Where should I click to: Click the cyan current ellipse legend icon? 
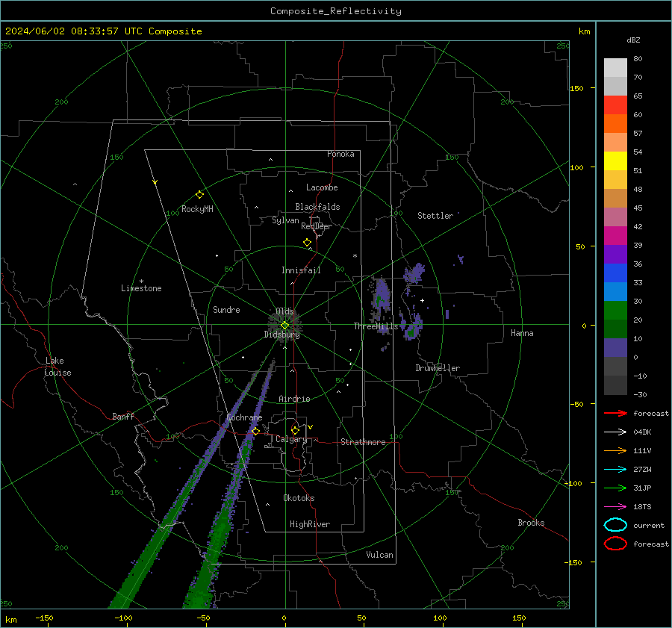pyautogui.click(x=615, y=525)
